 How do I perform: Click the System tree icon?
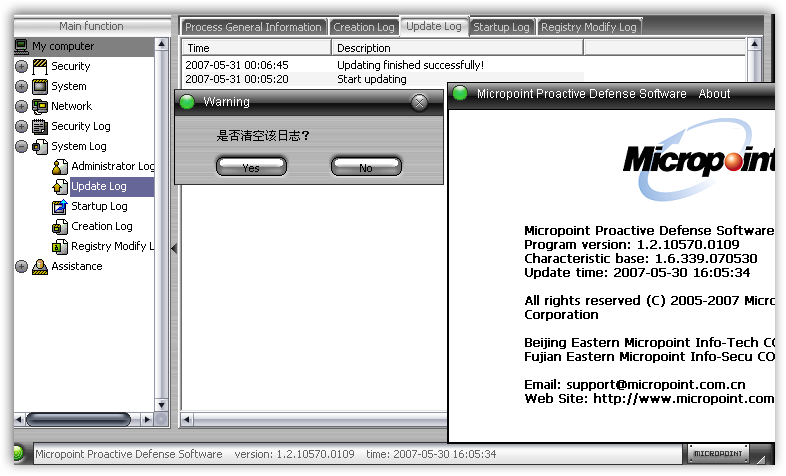40,86
